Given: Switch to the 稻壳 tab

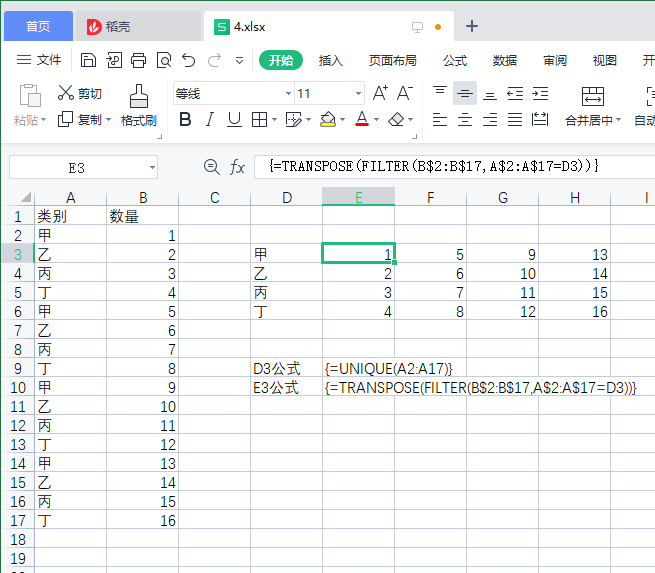Looking at the screenshot, I should [x=139, y=26].
